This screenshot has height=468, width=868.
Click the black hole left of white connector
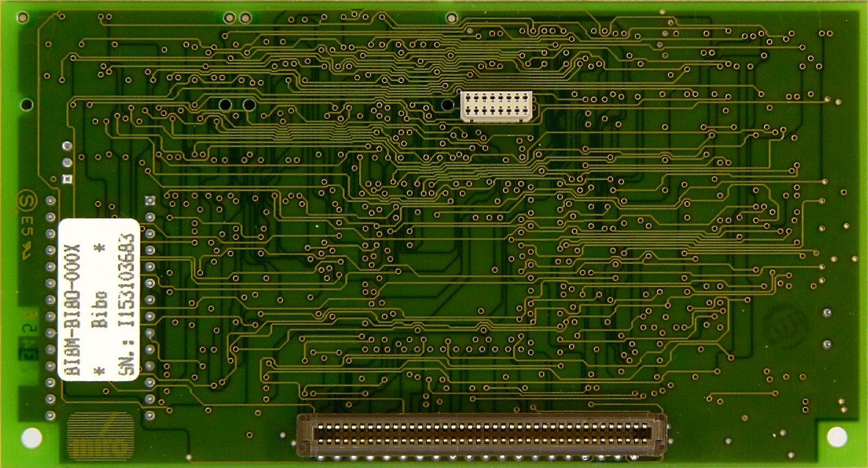(448, 104)
